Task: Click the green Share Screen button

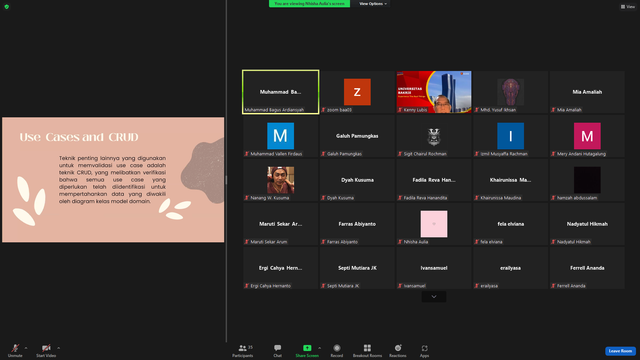Action: (307, 351)
